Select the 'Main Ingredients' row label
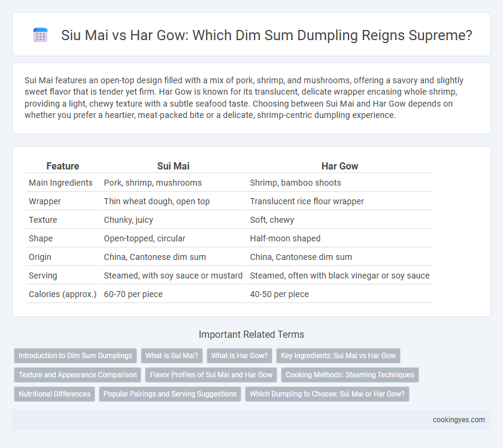503x448 pixels. click(60, 183)
